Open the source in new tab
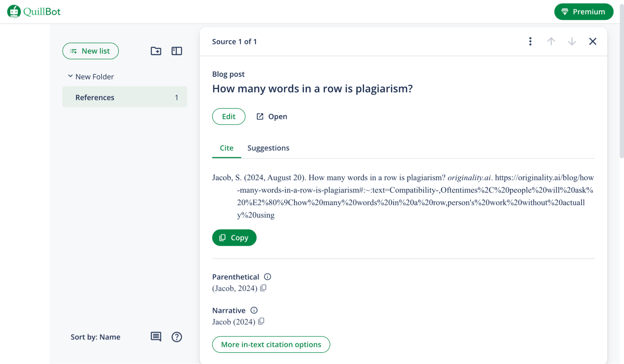The height and width of the screenshot is (364, 624). (272, 116)
